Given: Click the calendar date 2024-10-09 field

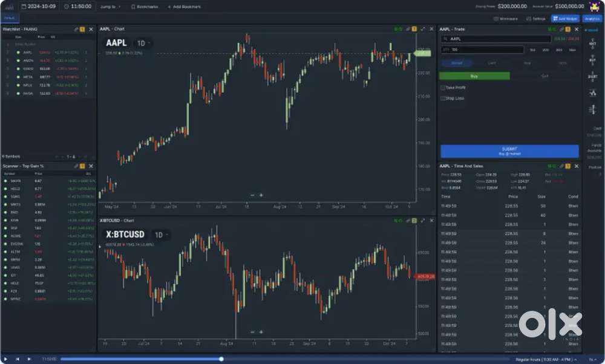Looking at the screenshot, I should [39, 7].
